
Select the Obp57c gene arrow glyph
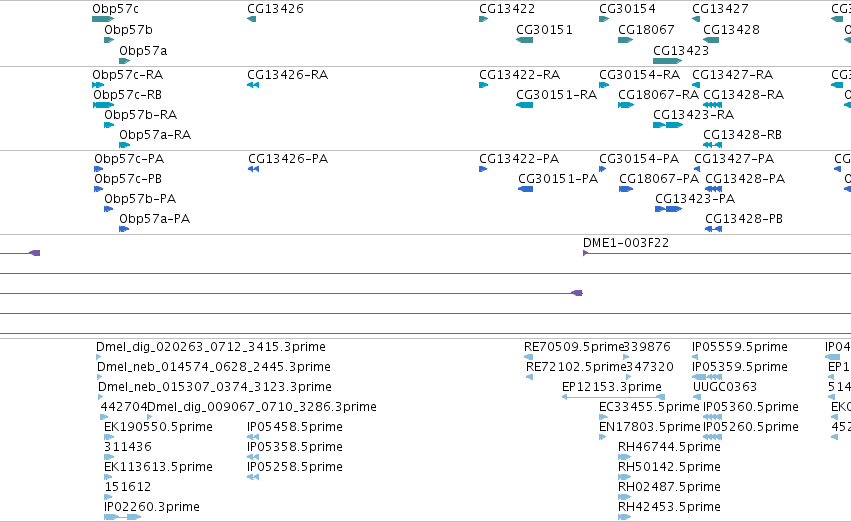[x=103, y=20]
